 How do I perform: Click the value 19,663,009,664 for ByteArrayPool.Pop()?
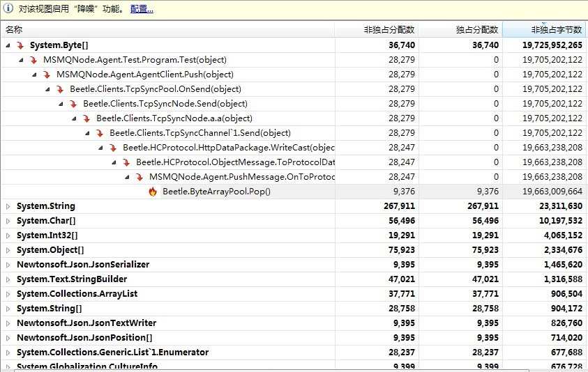click(x=552, y=192)
